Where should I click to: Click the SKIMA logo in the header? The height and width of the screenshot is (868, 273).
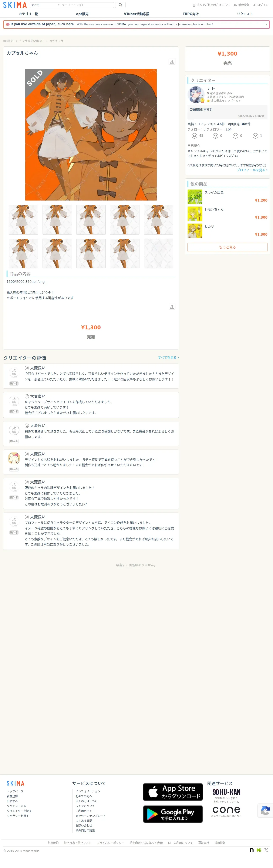point(15,5)
